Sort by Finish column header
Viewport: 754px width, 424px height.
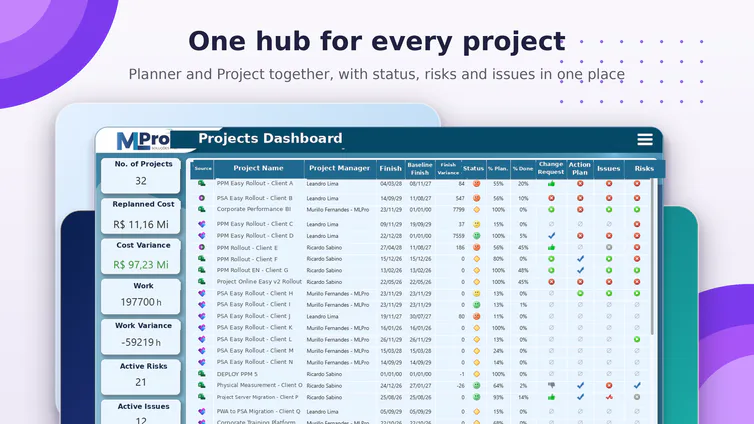pos(390,168)
